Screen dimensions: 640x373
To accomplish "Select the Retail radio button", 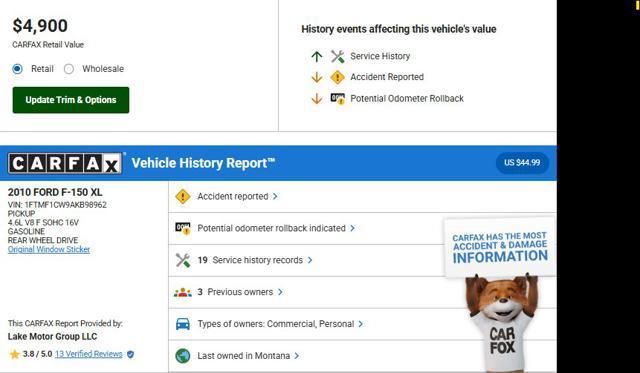I will click(x=17, y=69).
